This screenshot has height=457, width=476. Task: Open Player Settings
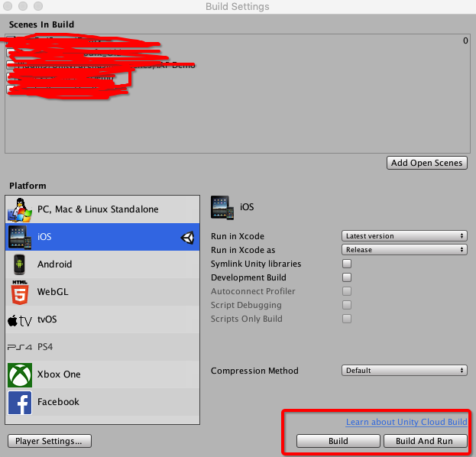(x=50, y=441)
